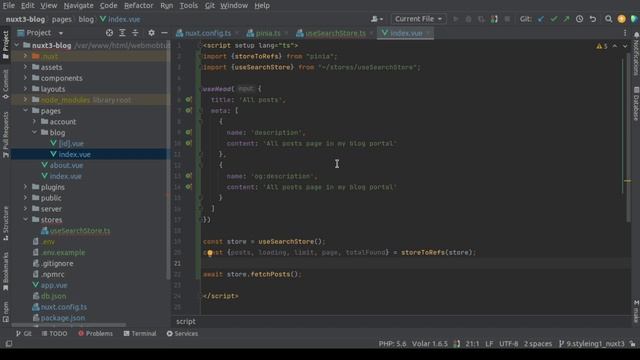The height and width of the screenshot is (360, 640).
Task: Click warnings indicator in editor corner
Action: [602, 46]
